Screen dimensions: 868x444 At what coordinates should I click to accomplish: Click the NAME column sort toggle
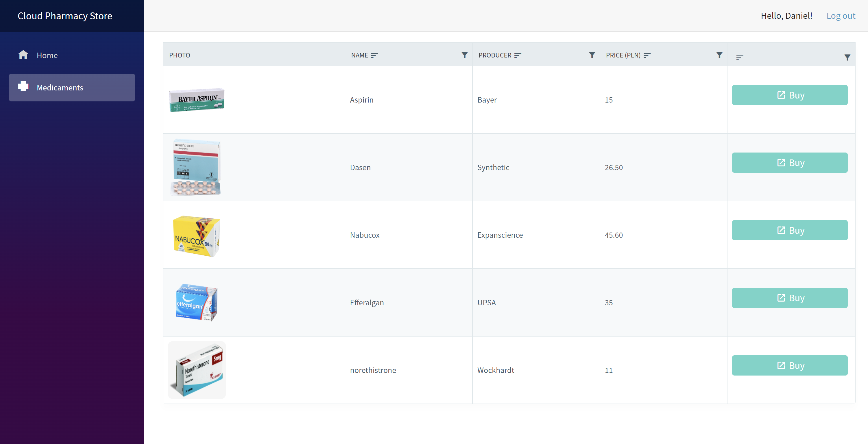[x=374, y=55]
